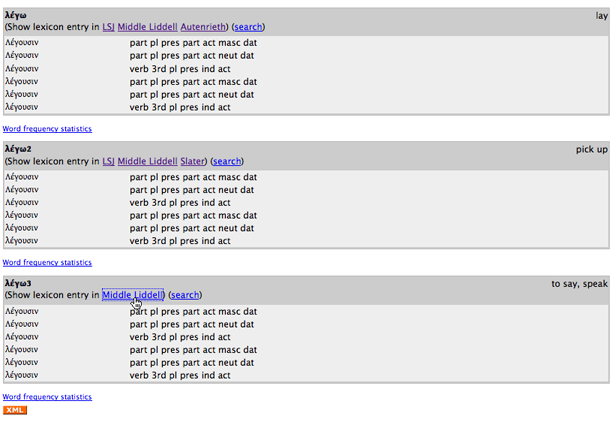Select last "verb 3rd pl" row under λέγω3
Screen dimensions: 612x425
click(x=180, y=375)
